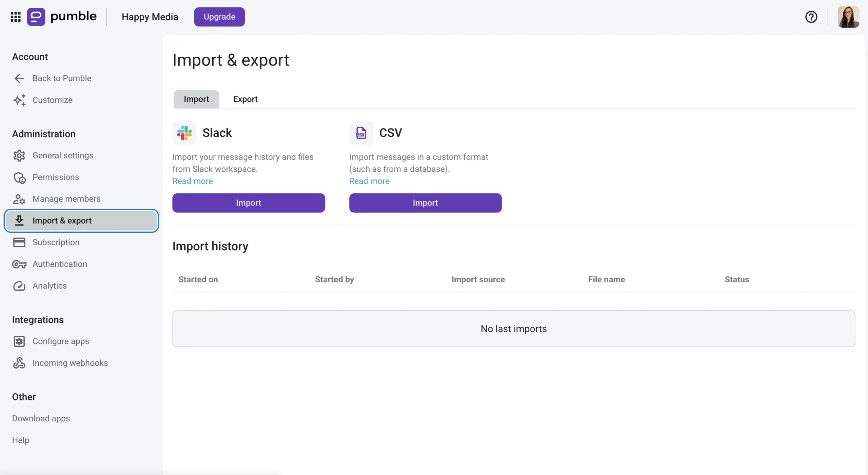868x475 pixels.
Task: Click the Import & export download icon
Action: point(19,221)
